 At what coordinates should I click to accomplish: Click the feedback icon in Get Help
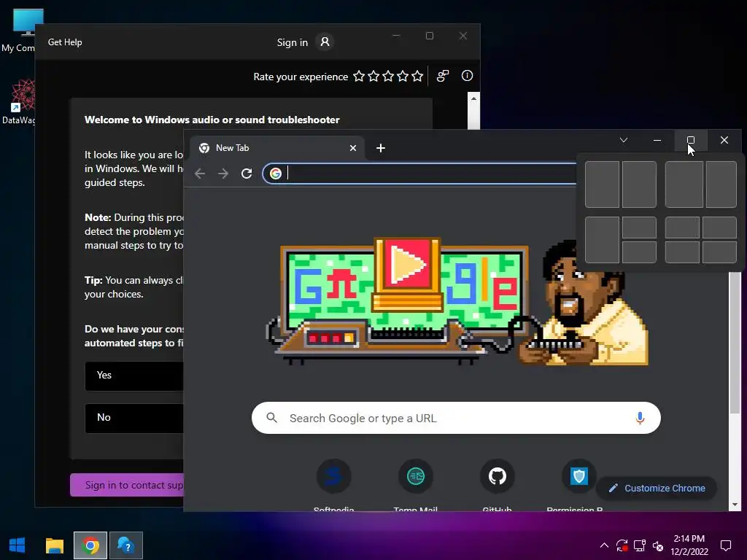coord(443,76)
